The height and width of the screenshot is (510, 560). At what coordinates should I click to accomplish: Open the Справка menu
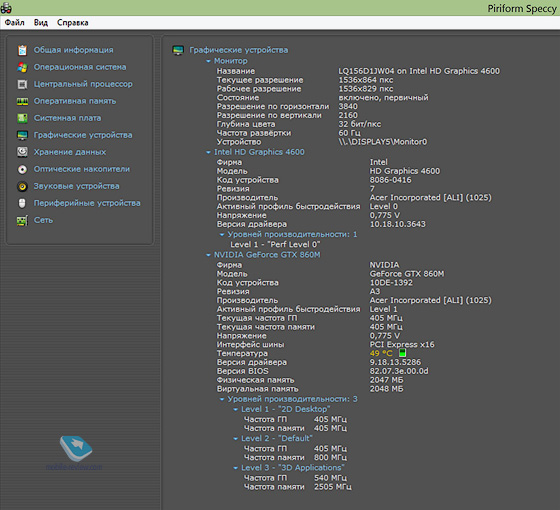(72, 22)
